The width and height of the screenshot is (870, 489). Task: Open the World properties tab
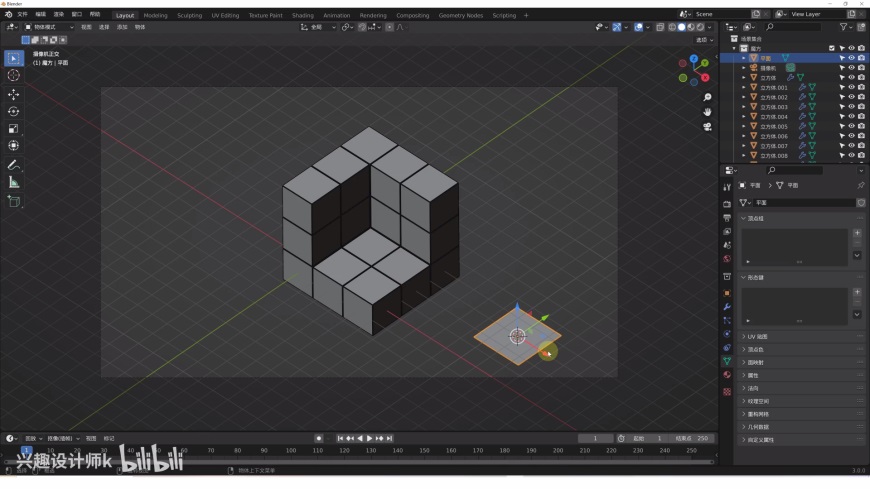point(727,259)
